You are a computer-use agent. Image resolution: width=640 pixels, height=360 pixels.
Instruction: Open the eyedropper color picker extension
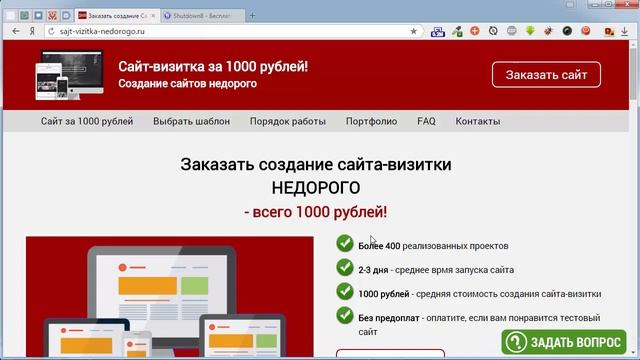click(457, 31)
